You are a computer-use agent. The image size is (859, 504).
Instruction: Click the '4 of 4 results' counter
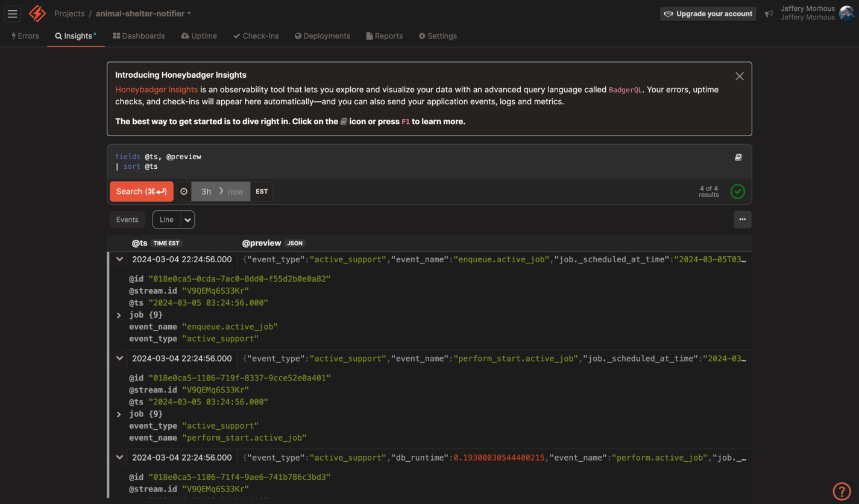pos(709,192)
